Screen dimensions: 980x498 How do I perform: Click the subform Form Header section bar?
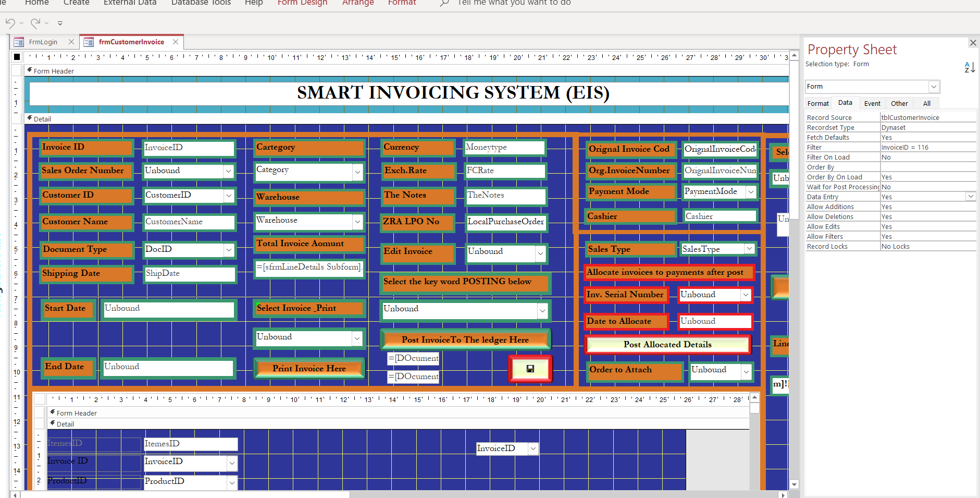(x=399, y=413)
